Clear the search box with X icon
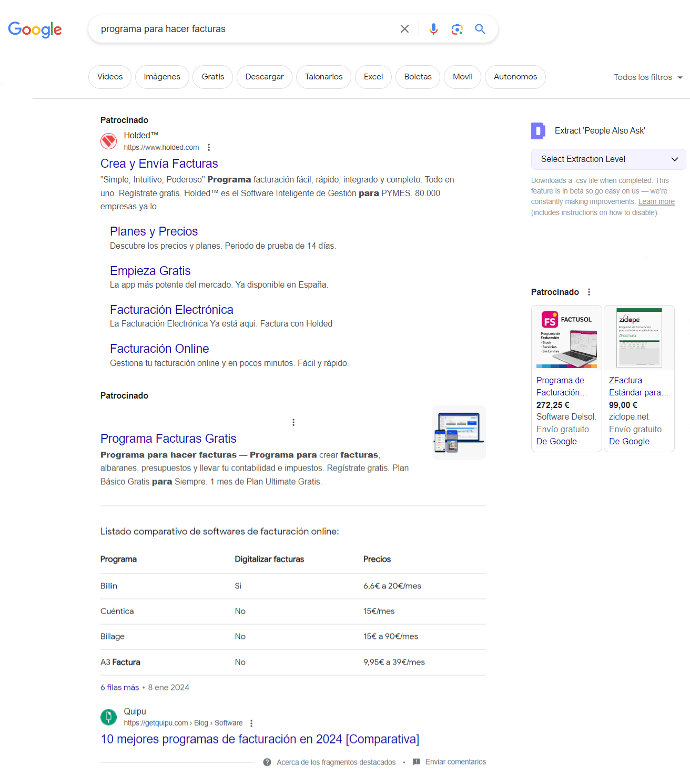690x784 pixels. click(404, 29)
